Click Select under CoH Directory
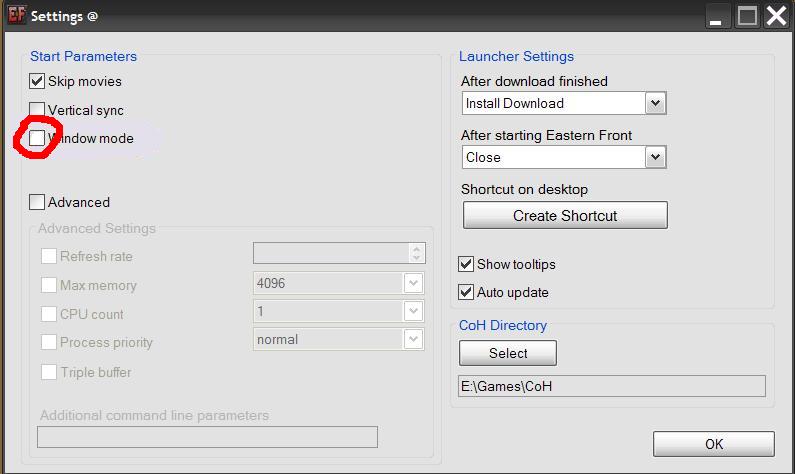Image resolution: width=795 pixels, height=474 pixels. click(x=508, y=353)
